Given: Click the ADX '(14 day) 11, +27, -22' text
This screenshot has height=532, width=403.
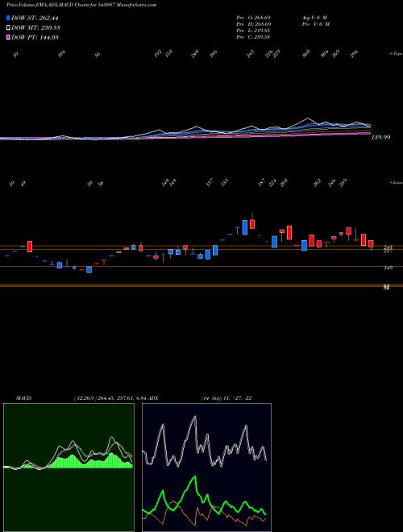Looking at the screenshot, I should tap(226, 398).
